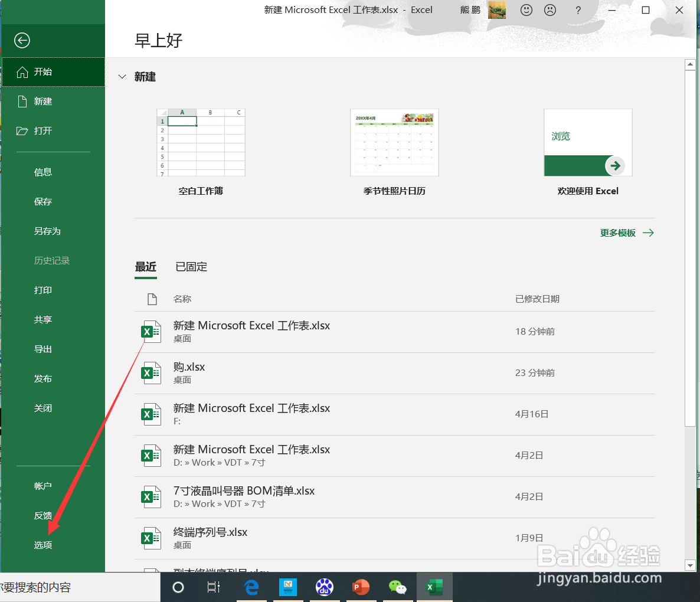Open the 开始 home page item
Screen dimensions: 700x602
[x=53, y=72]
